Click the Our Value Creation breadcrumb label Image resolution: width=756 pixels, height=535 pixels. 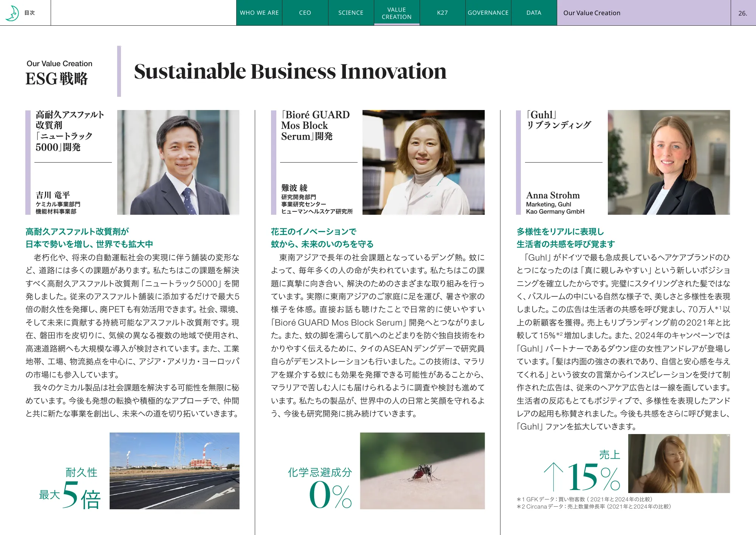tap(592, 12)
